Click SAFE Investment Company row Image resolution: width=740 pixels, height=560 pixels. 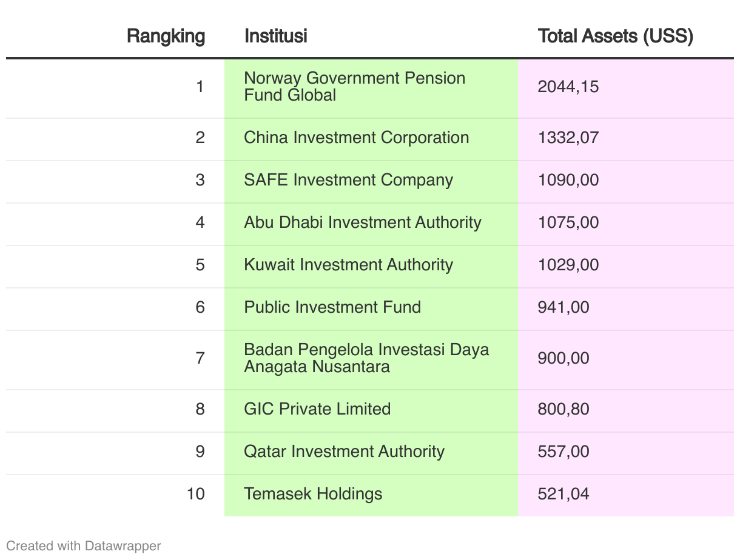(x=348, y=180)
